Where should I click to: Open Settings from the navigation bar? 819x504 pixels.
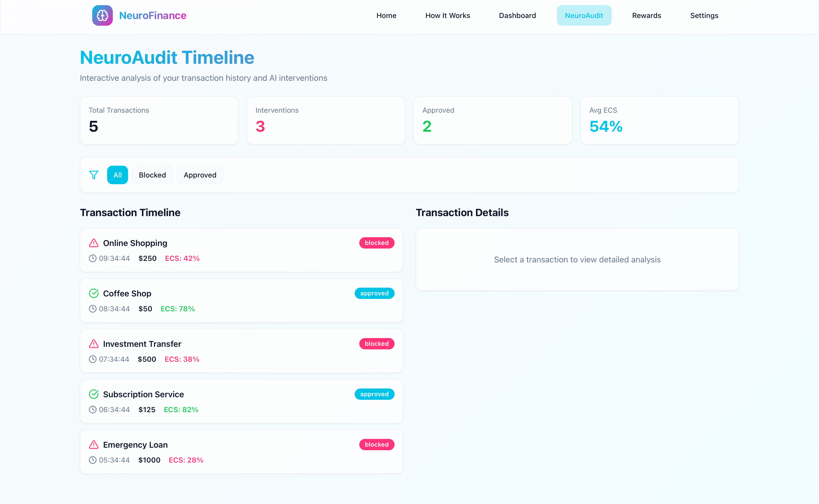point(704,15)
